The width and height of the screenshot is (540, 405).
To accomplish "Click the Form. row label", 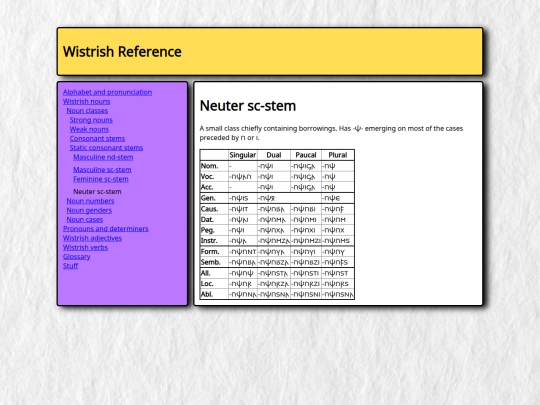I will (214, 252).
